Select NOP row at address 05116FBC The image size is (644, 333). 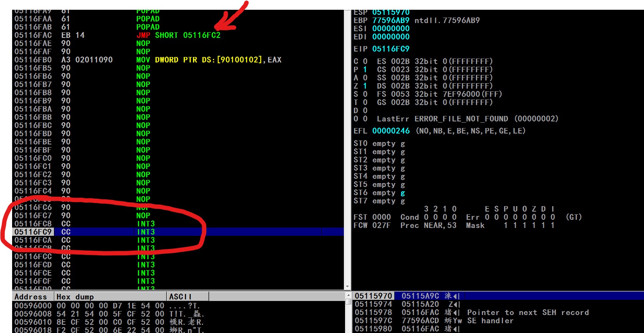pyautogui.click(x=178, y=125)
